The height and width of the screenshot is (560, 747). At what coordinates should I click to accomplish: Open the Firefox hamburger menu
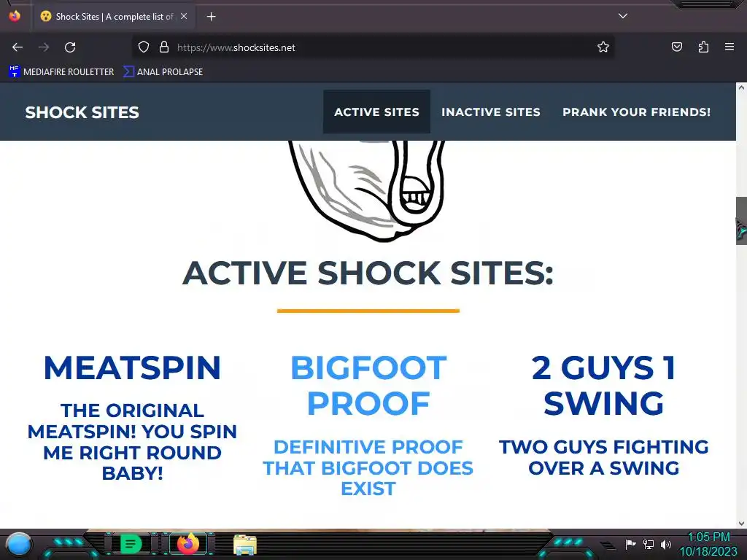pyautogui.click(x=729, y=47)
